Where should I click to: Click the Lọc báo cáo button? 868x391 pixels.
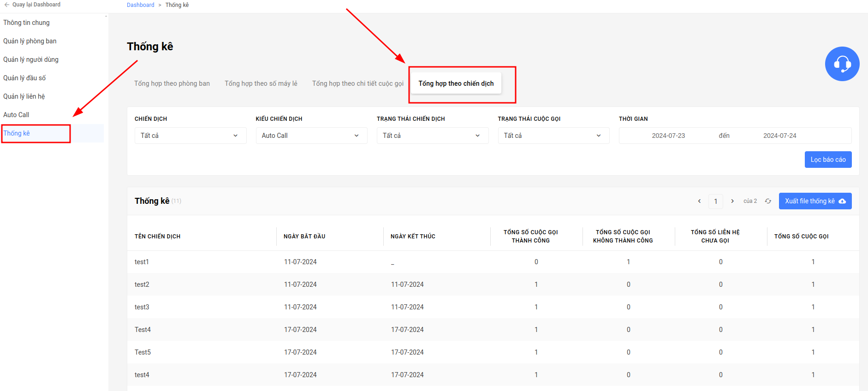tap(828, 160)
